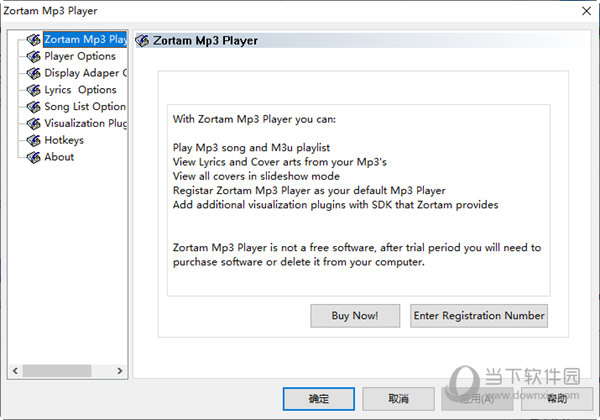Click the Buy Now! button
This screenshot has height=420, width=600.
pos(355,316)
